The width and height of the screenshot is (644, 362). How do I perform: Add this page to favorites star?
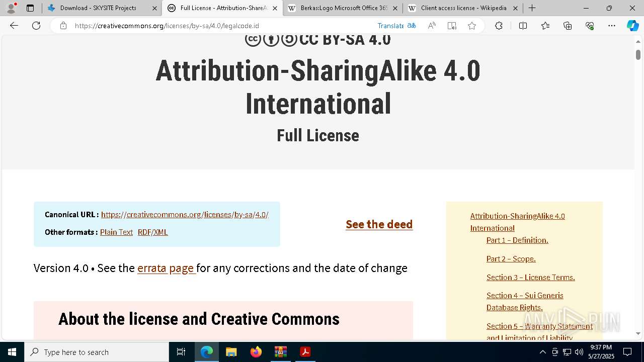click(x=472, y=26)
